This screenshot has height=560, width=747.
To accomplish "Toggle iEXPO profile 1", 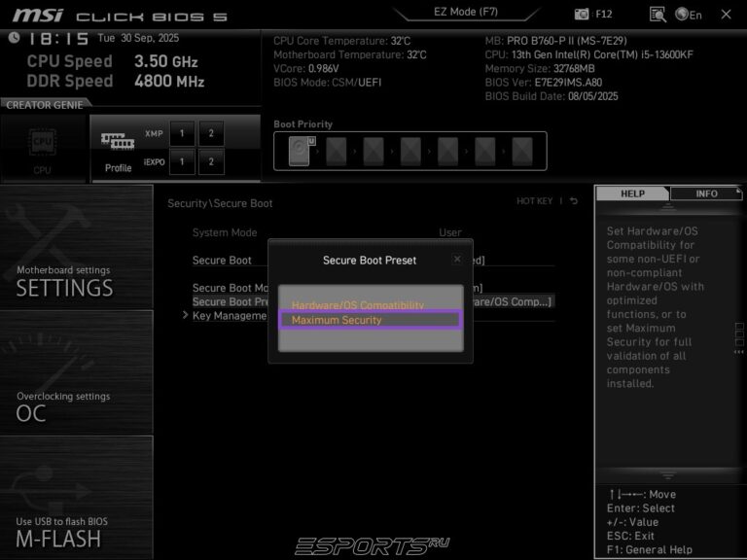I will pyautogui.click(x=182, y=161).
